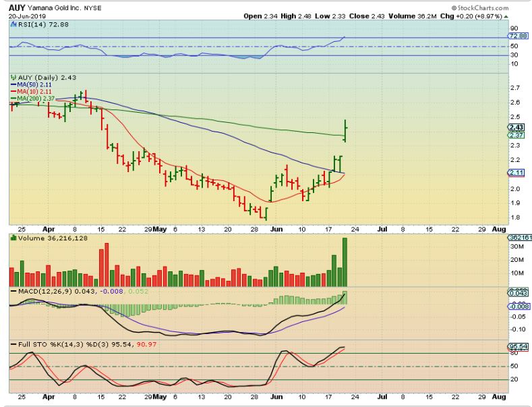Click the Close 2.43 value in the header

(367, 16)
